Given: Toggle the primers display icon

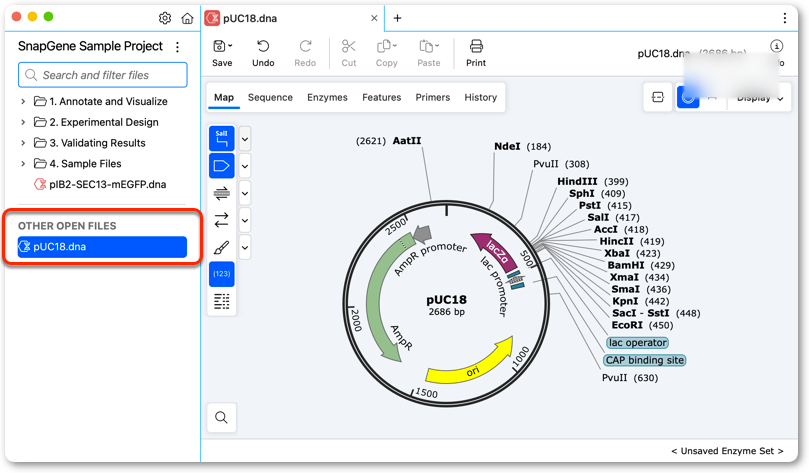Looking at the screenshot, I should pyautogui.click(x=222, y=193).
